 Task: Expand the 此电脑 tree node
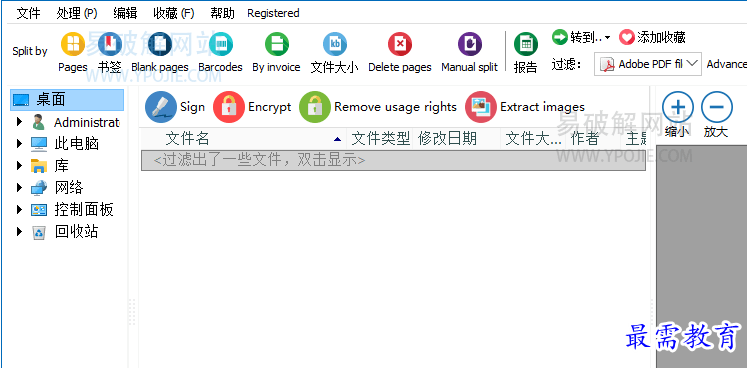click(19, 143)
